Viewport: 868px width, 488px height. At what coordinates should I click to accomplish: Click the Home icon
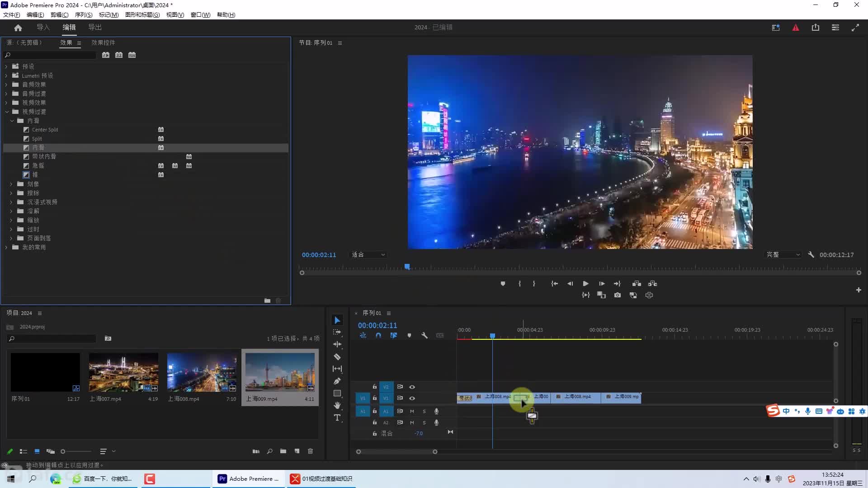pos(18,28)
